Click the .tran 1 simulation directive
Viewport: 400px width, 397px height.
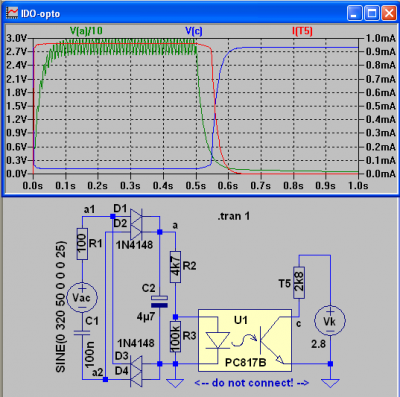234,216
